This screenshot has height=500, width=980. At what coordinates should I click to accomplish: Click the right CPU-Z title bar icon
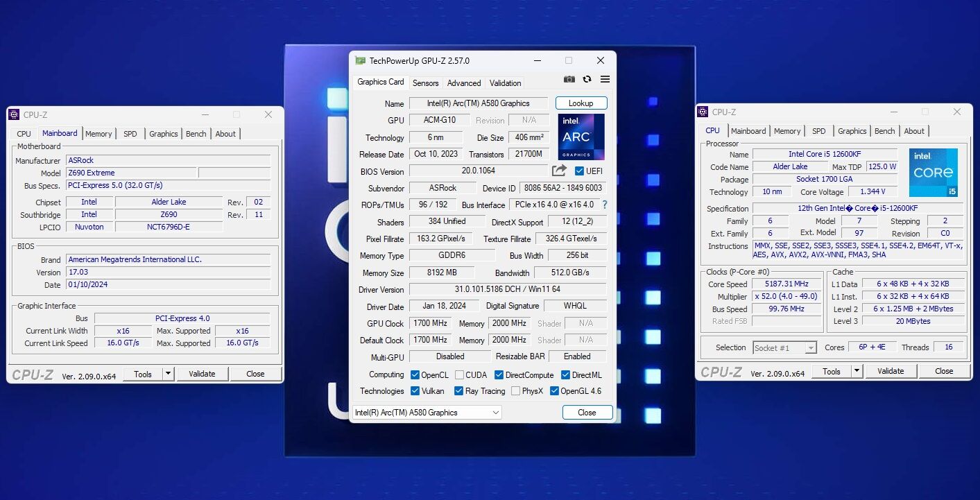click(703, 112)
